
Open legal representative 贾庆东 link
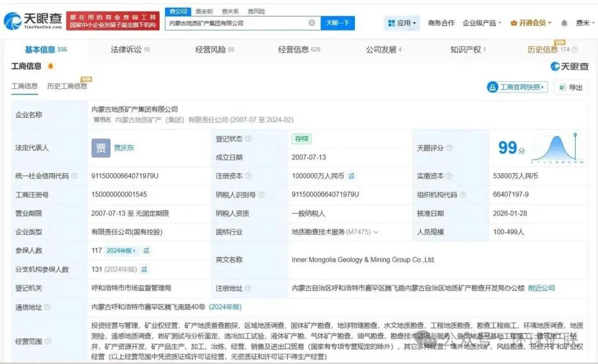click(124, 148)
